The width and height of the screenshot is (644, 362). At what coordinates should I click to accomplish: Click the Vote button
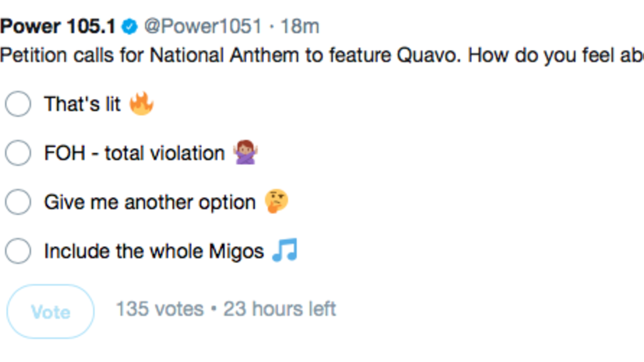[x=50, y=312]
